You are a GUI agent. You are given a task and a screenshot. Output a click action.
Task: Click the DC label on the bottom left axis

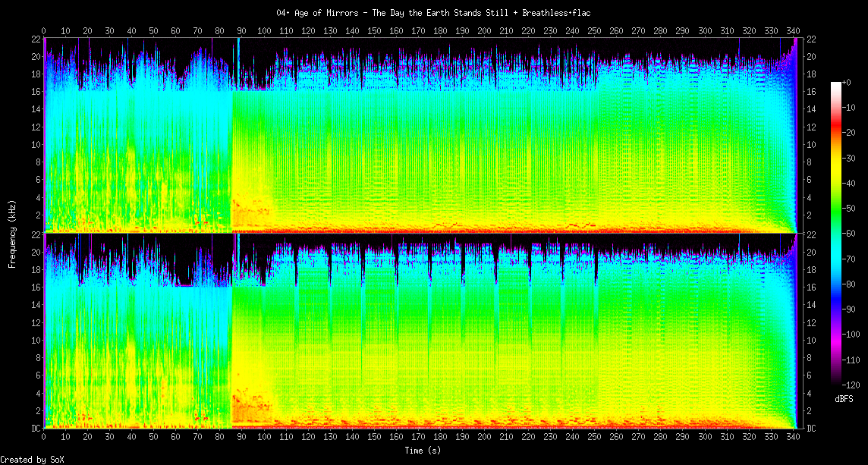[x=35, y=428]
